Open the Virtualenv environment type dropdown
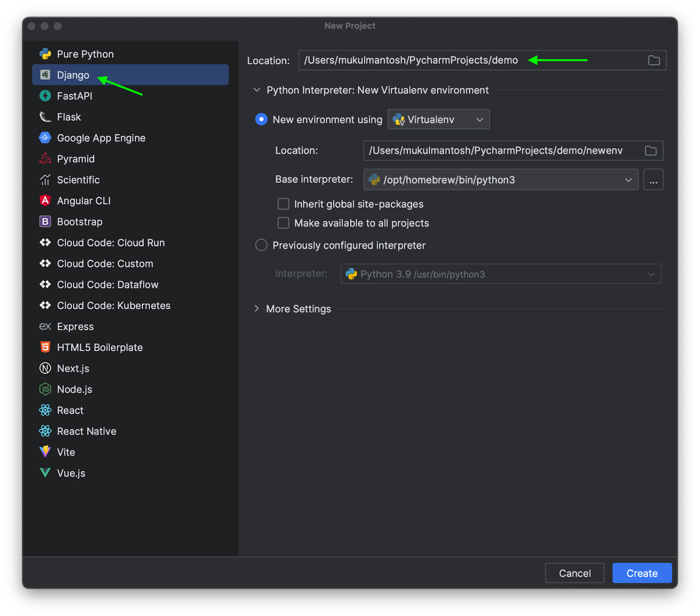 point(438,119)
